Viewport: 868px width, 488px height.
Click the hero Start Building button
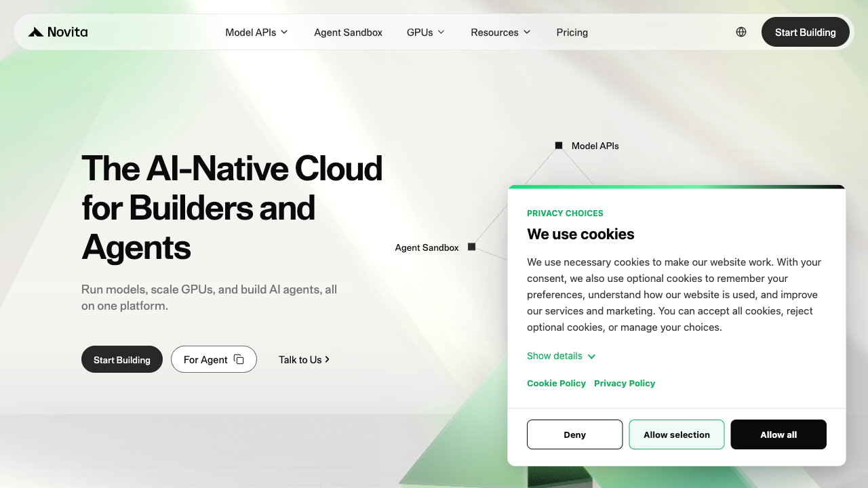(122, 359)
